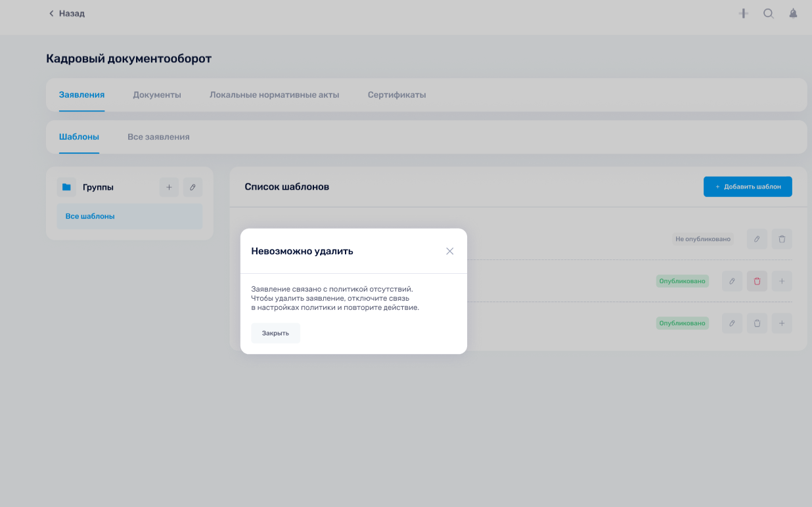Click the 'Добавить шаблон' button
812x507 pixels.
748,187
